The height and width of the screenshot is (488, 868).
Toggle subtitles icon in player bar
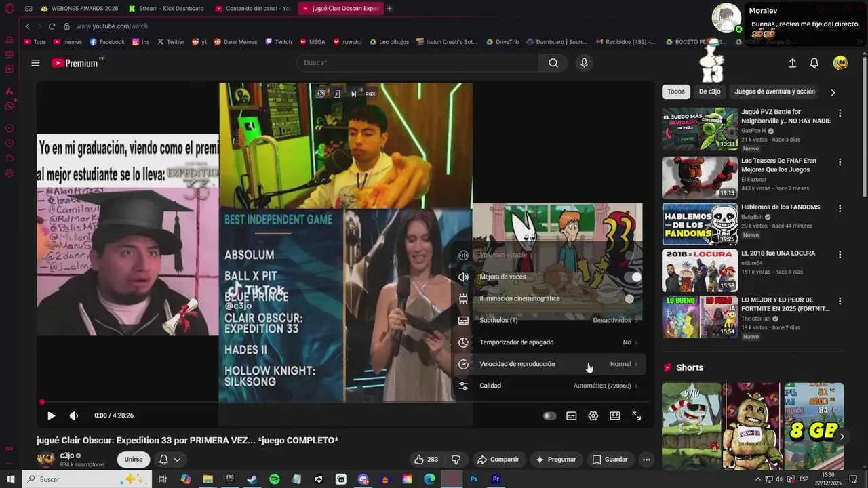(x=572, y=415)
